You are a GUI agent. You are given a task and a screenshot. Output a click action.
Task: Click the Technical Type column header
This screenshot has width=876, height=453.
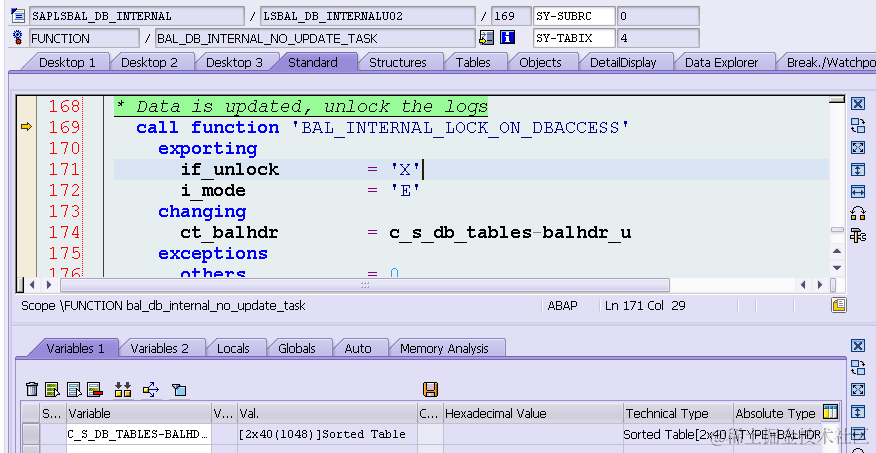678,413
